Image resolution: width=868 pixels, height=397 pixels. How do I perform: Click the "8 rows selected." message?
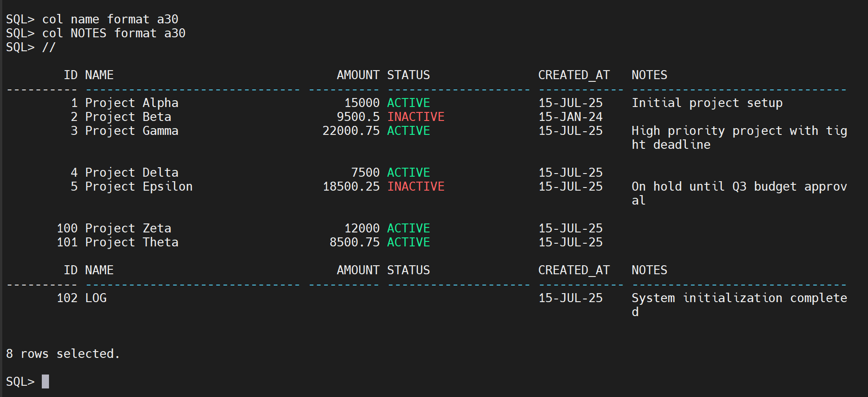pos(63,354)
